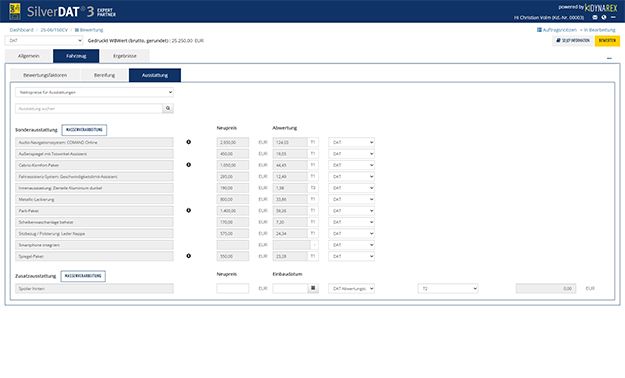Open the Nettopreise für Ausstattungen dropdown

click(94, 92)
